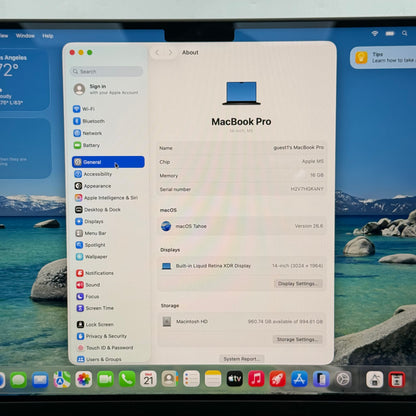Open Users & Groups settings
Viewport: 416px width, 416px height.
tap(100, 359)
